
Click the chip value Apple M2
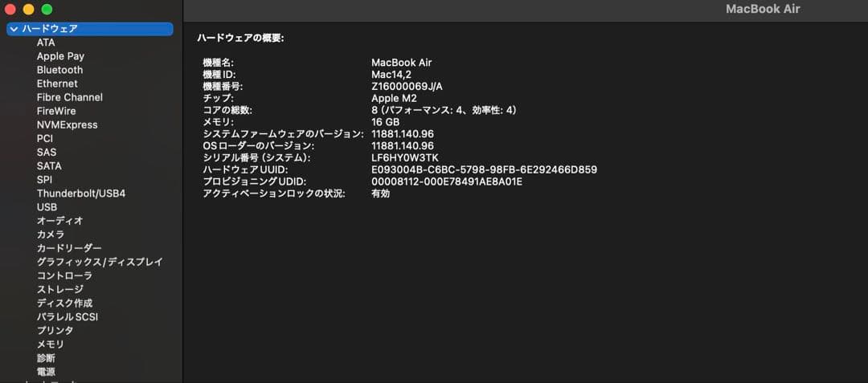tap(394, 99)
